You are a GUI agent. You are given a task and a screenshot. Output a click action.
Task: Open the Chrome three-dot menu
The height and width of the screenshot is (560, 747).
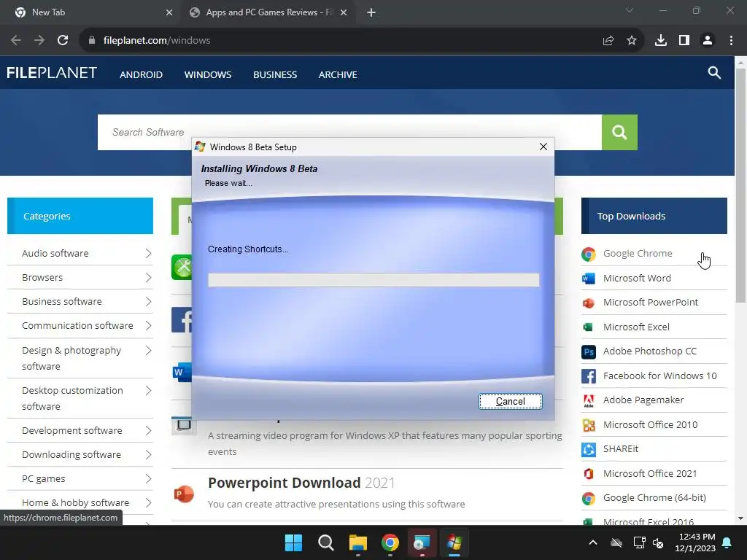(731, 41)
